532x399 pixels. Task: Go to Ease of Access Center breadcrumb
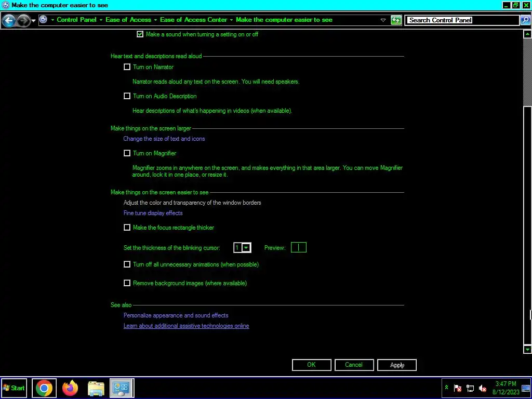point(194,20)
